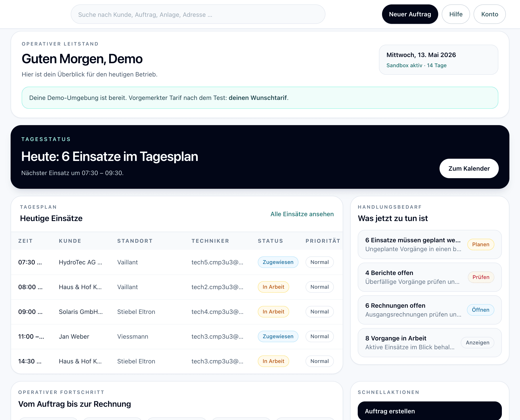Click the Mittwoch, 13. Mai 2026 date
Screen dimensions: 520x420
coord(421,55)
